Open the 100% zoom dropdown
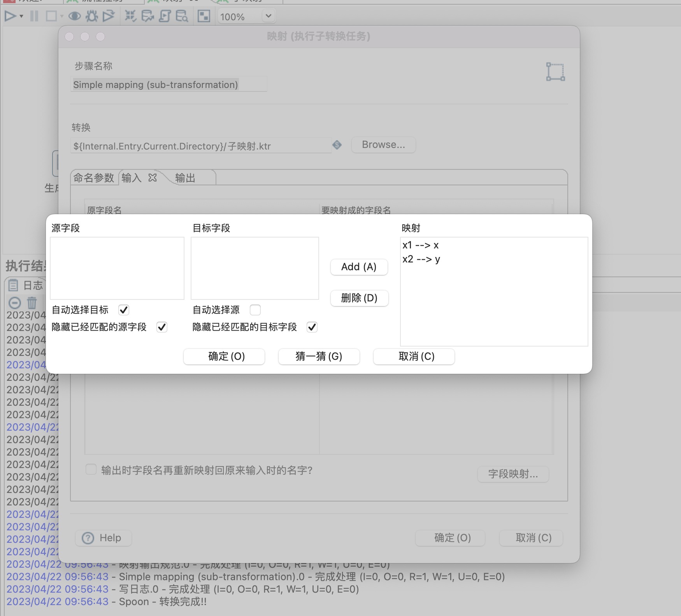 [x=268, y=16]
